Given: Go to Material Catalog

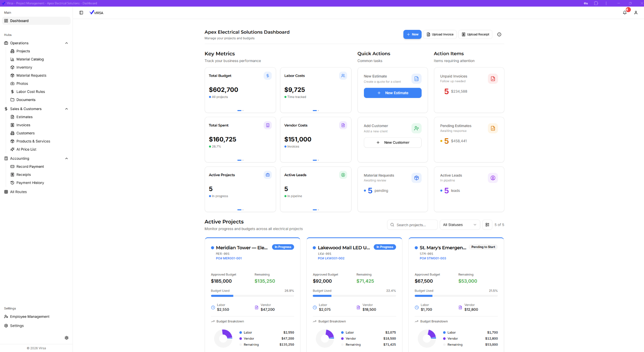Looking at the screenshot, I should pos(30,59).
